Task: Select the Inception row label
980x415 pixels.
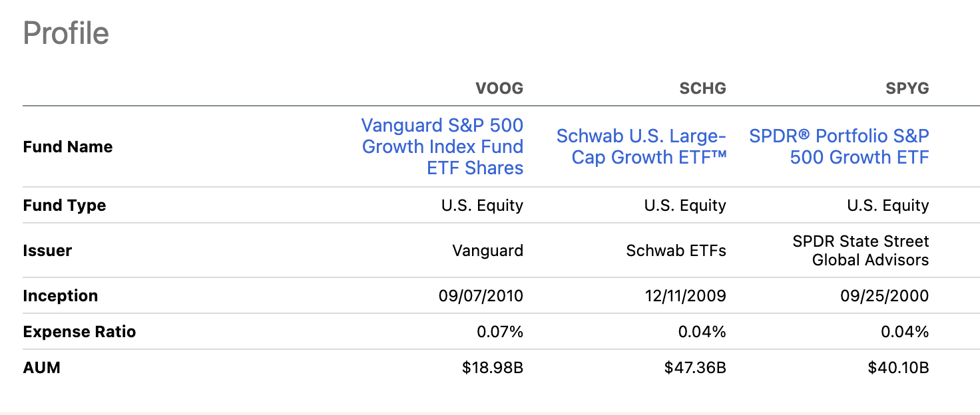Action: click(x=60, y=296)
